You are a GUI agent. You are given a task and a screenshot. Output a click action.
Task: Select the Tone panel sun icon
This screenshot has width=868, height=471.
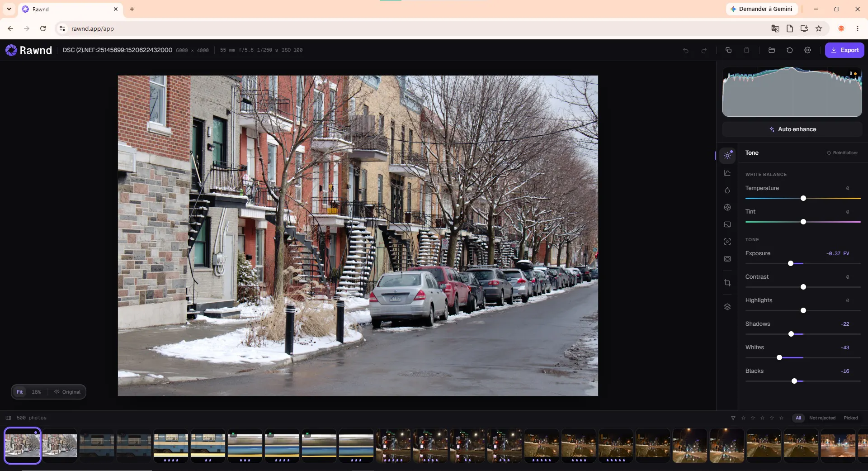point(727,155)
